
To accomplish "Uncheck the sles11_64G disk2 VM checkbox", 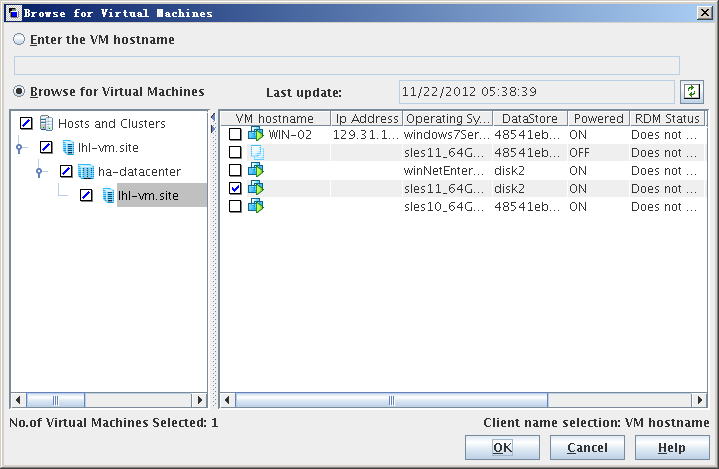I will click(235, 188).
